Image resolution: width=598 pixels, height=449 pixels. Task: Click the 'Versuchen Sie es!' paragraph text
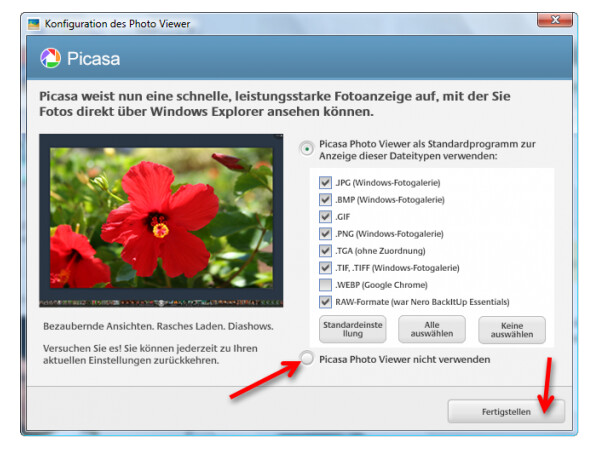coord(150,354)
